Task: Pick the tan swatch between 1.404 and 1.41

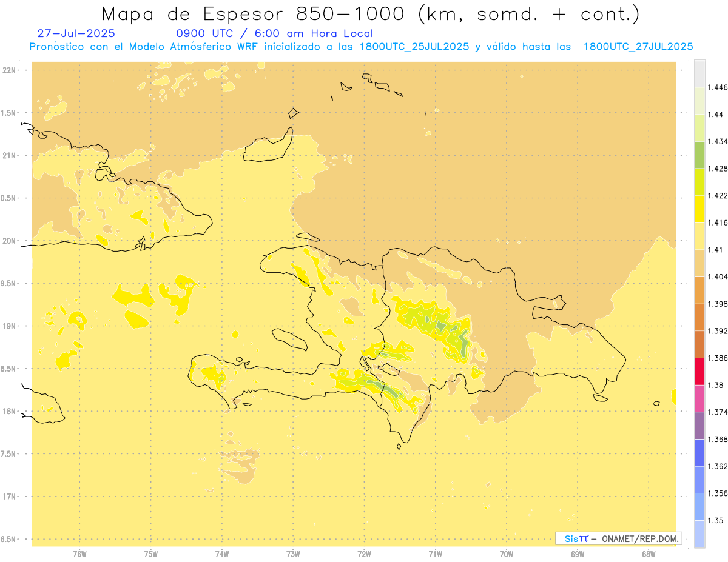Action: point(699,263)
